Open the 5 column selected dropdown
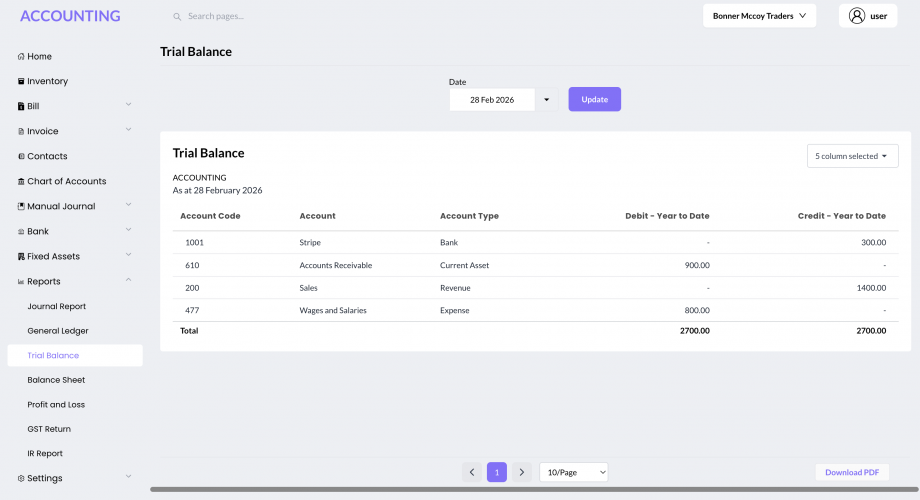 [853, 156]
